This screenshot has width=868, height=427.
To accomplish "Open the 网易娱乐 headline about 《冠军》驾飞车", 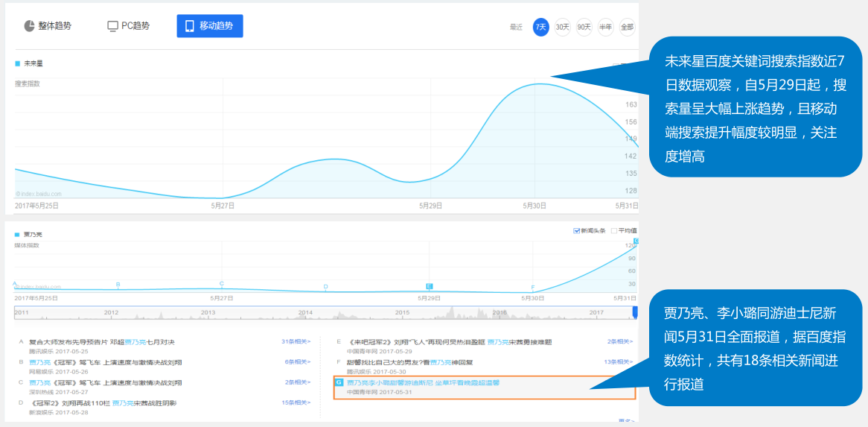I will coord(106,362).
